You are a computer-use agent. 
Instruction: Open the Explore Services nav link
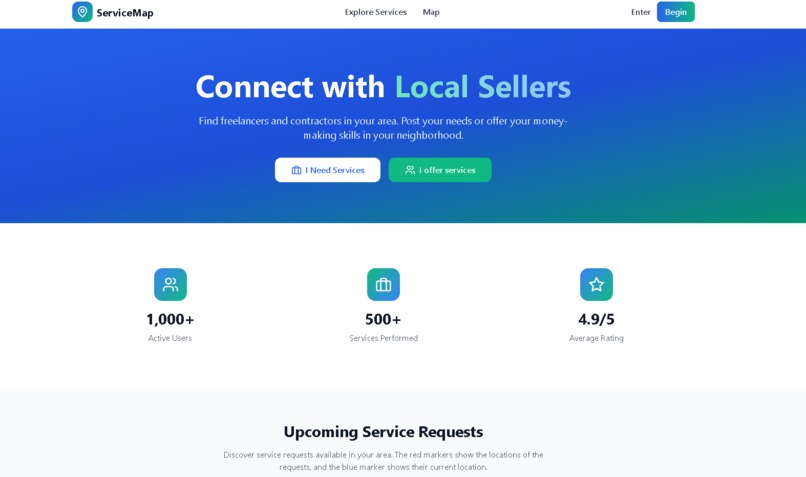click(x=376, y=12)
